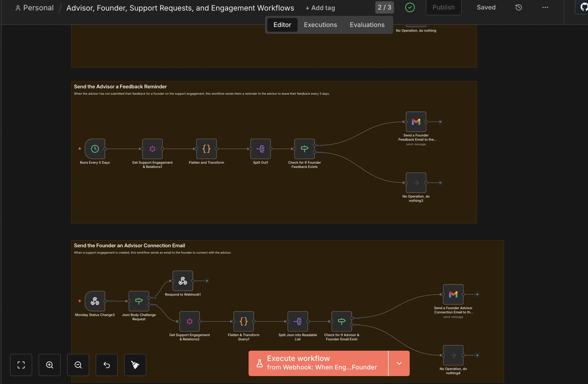Open the three-dot workflow options menu

click(x=545, y=7)
